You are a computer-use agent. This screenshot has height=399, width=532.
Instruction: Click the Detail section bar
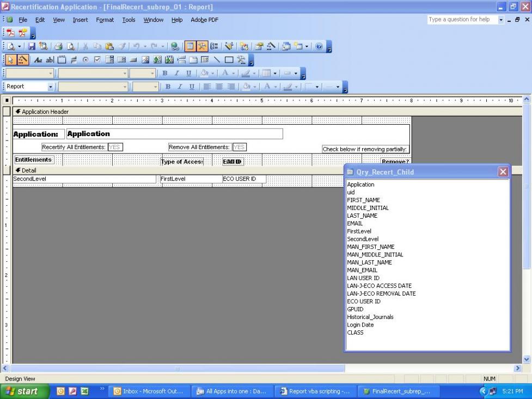(x=178, y=170)
